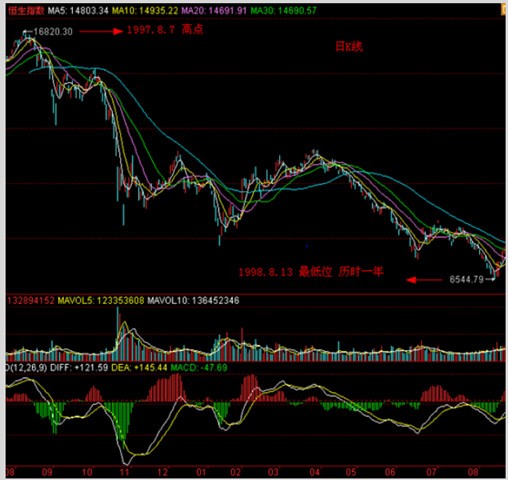Click the lowest MACD DIFF trough near November

[126, 463]
